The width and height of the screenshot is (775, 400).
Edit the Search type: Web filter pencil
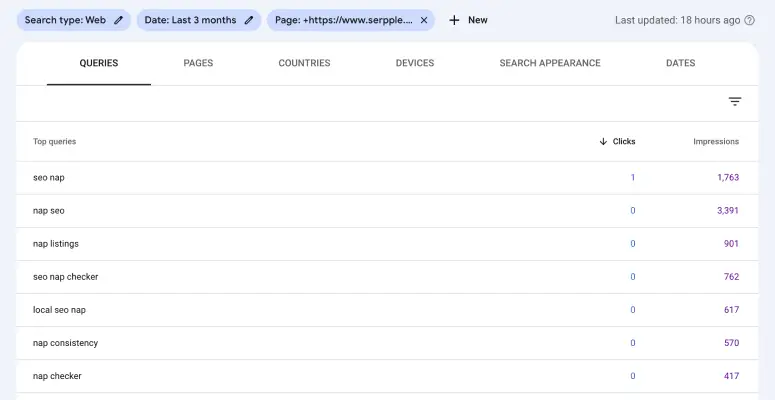[118, 20]
